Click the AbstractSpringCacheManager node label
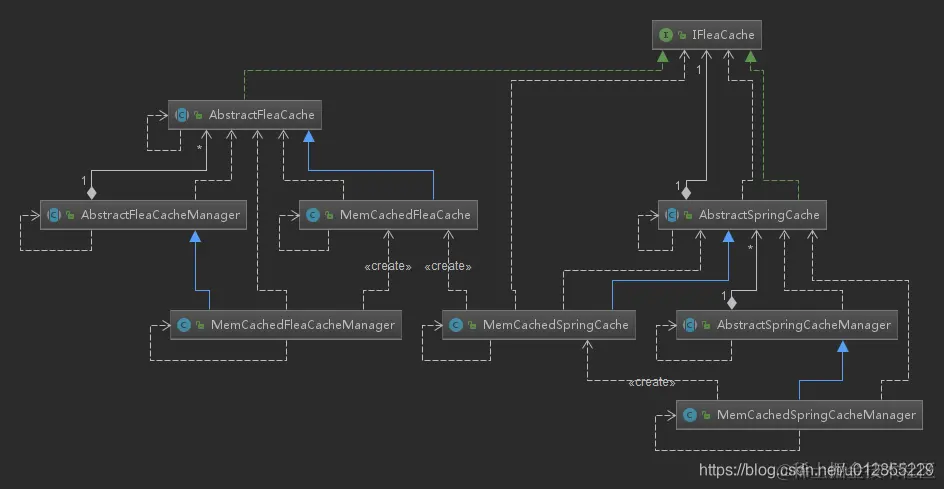This screenshot has height=489, width=944. (x=804, y=325)
